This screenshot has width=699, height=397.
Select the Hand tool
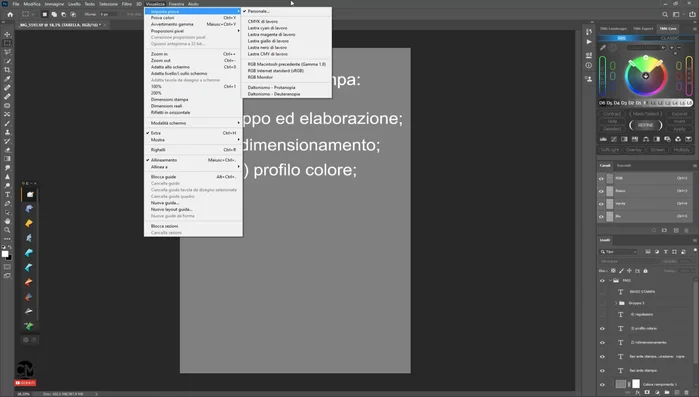point(7,221)
